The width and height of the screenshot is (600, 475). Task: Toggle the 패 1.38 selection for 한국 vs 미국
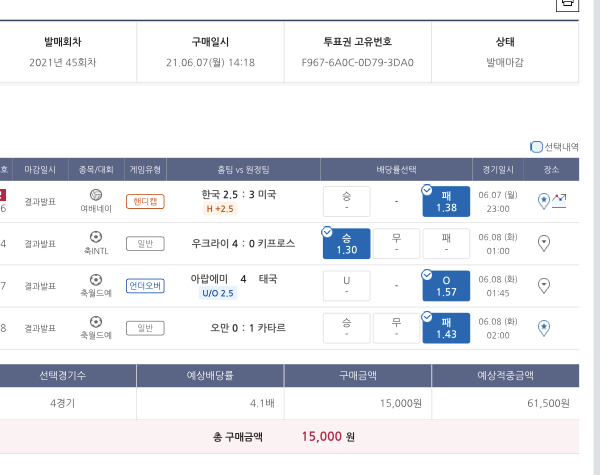click(x=446, y=201)
